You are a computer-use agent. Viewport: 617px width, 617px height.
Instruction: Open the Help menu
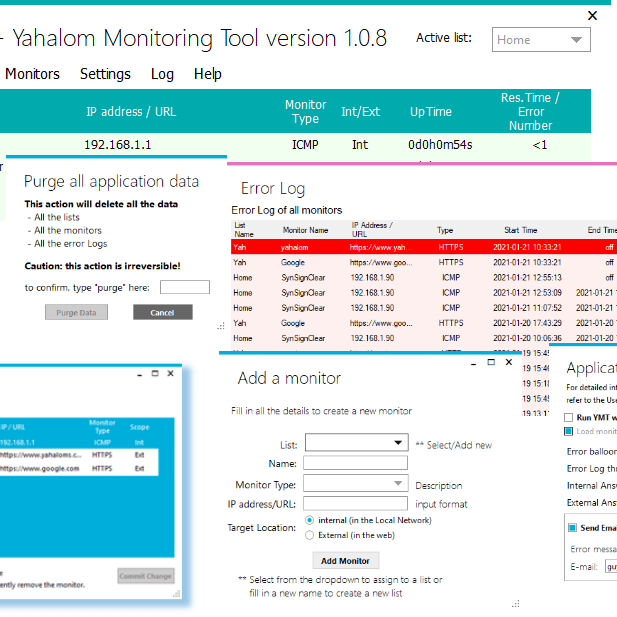208,74
